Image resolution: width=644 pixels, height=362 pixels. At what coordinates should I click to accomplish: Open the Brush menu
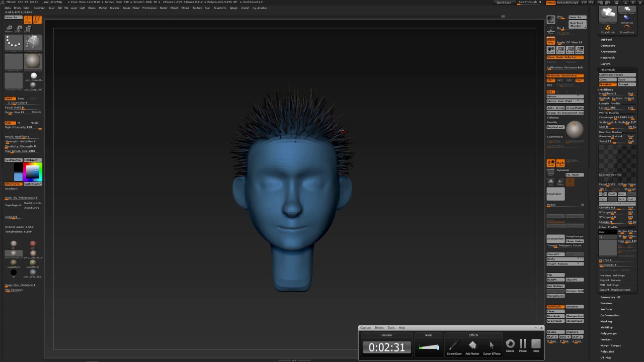[17, 8]
